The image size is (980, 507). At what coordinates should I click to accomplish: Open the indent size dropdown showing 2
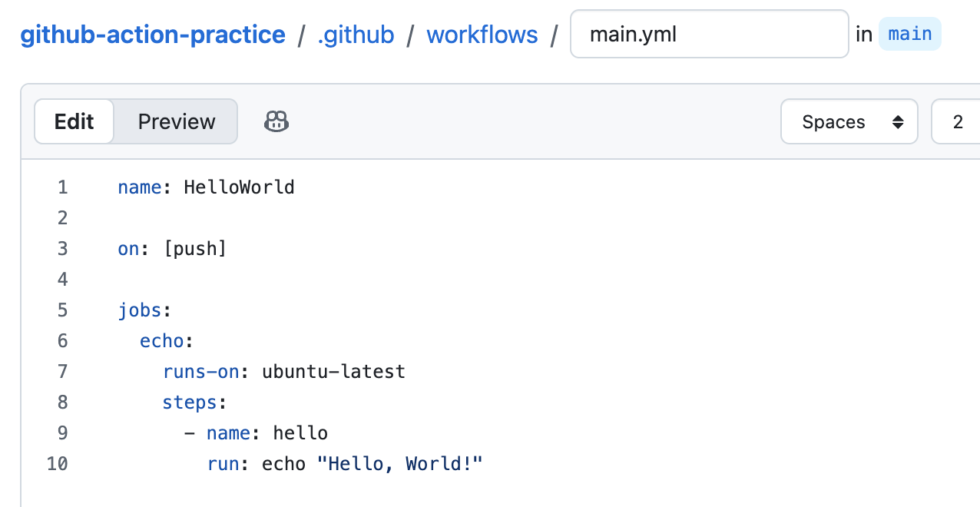click(957, 121)
